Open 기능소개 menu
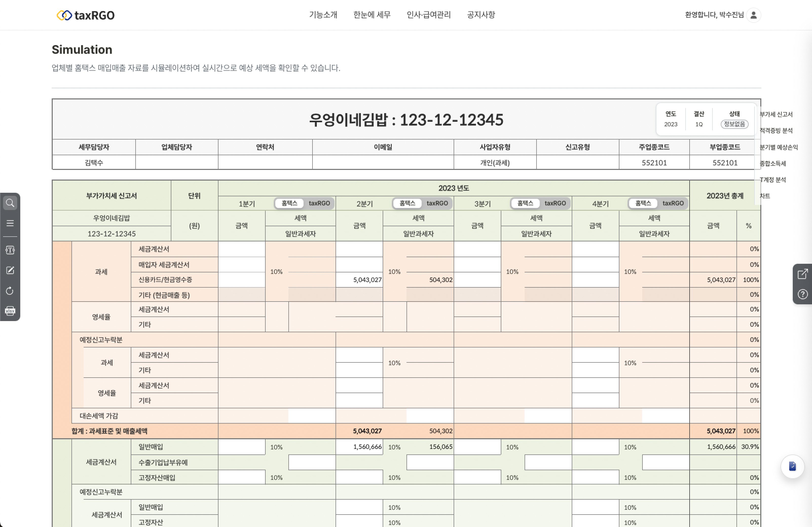The height and width of the screenshot is (527, 812). click(323, 15)
